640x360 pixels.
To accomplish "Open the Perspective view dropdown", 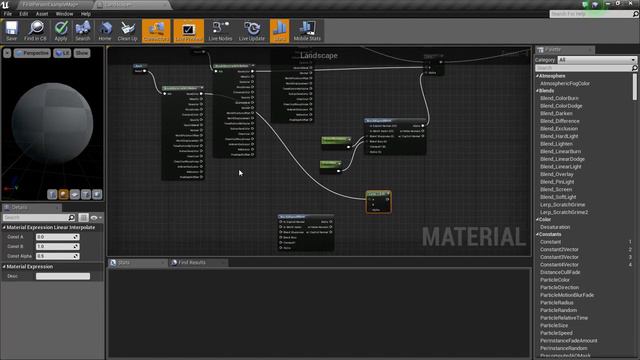I will (32, 53).
